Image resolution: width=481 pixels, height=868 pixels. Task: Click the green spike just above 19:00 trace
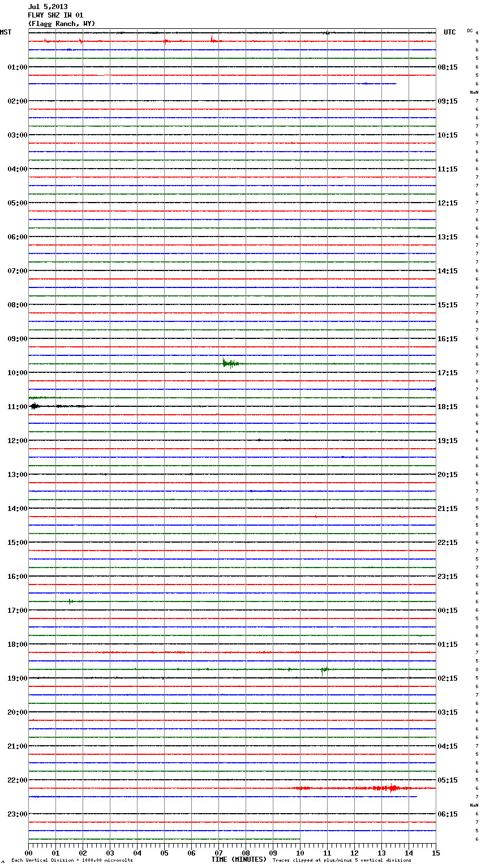pos(323,670)
